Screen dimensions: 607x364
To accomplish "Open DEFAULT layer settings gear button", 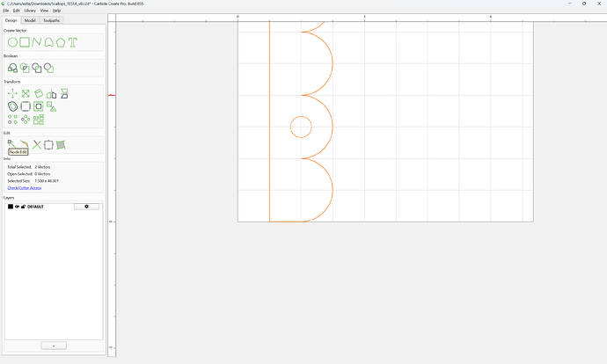I will (86, 207).
